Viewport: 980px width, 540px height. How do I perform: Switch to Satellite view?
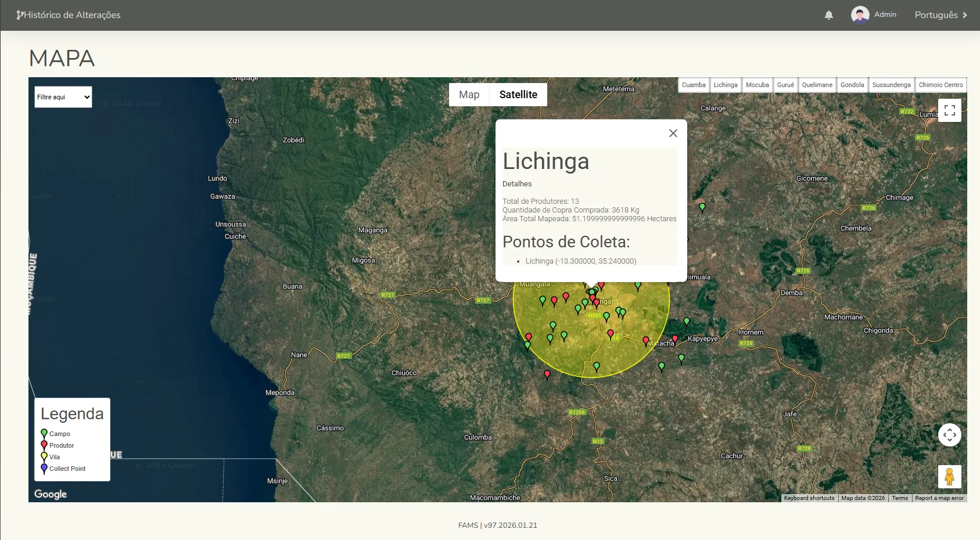tap(518, 95)
